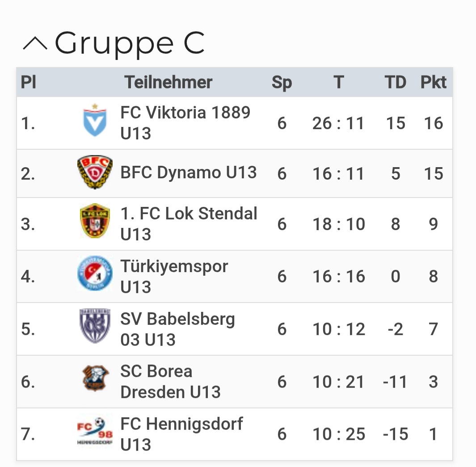Click the Sp column header

[x=282, y=83]
